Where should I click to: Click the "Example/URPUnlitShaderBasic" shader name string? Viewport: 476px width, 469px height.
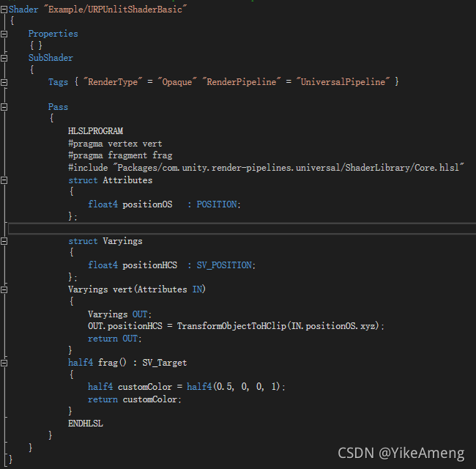click(x=116, y=10)
